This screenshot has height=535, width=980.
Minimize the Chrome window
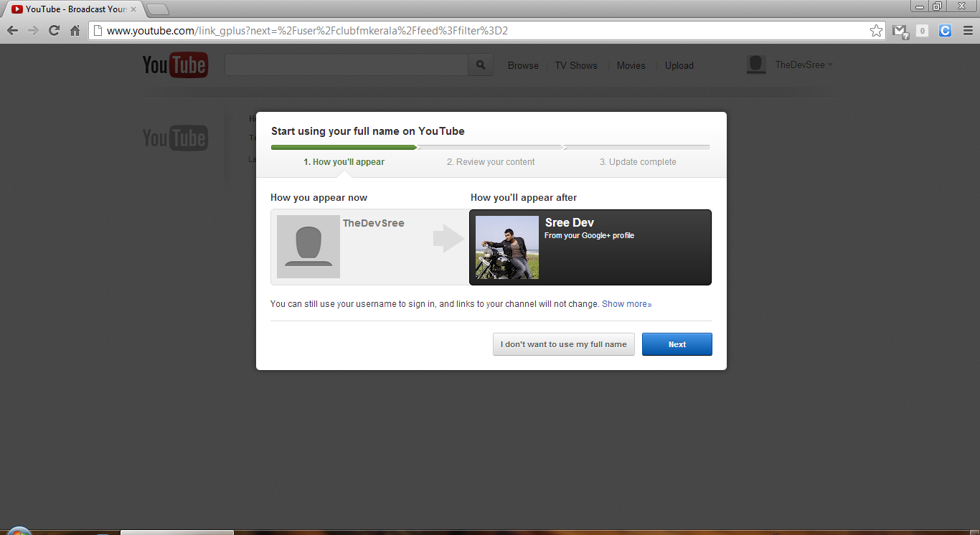[920, 6]
